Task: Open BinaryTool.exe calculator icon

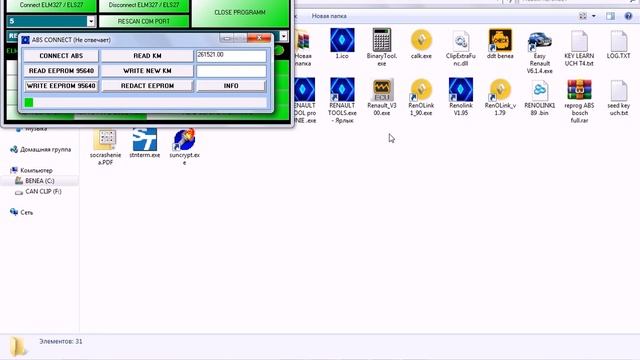Action: tap(382, 40)
